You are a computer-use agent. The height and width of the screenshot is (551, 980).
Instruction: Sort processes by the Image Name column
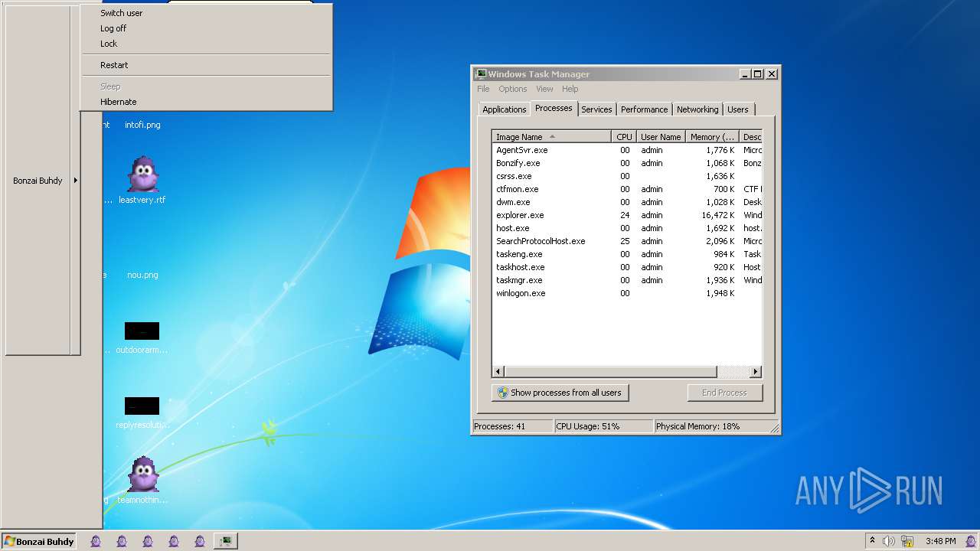point(551,137)
